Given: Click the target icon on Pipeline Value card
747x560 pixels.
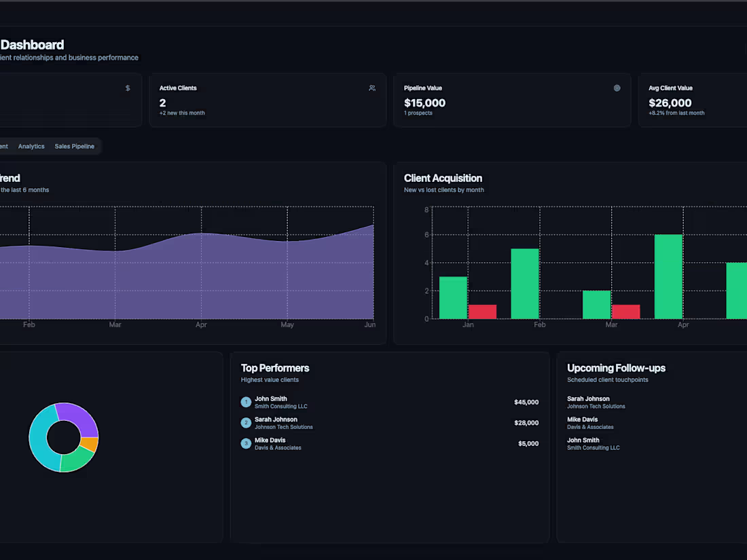Looking at the screenshot, I should 617,88.
